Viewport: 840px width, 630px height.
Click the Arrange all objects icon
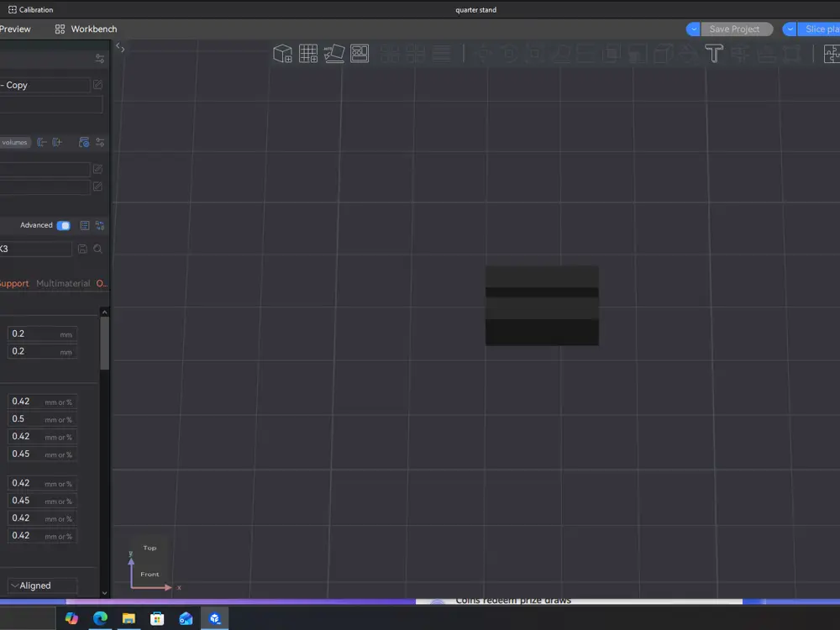[x=360, y=54]
